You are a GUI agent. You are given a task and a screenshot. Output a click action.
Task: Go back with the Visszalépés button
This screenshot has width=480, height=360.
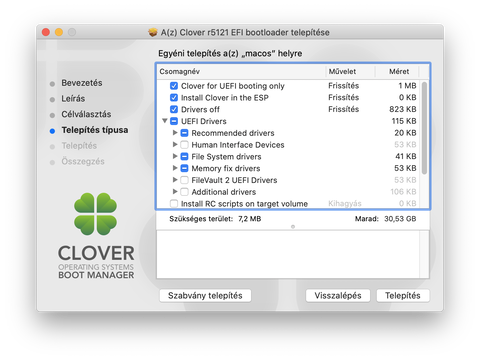338,296
